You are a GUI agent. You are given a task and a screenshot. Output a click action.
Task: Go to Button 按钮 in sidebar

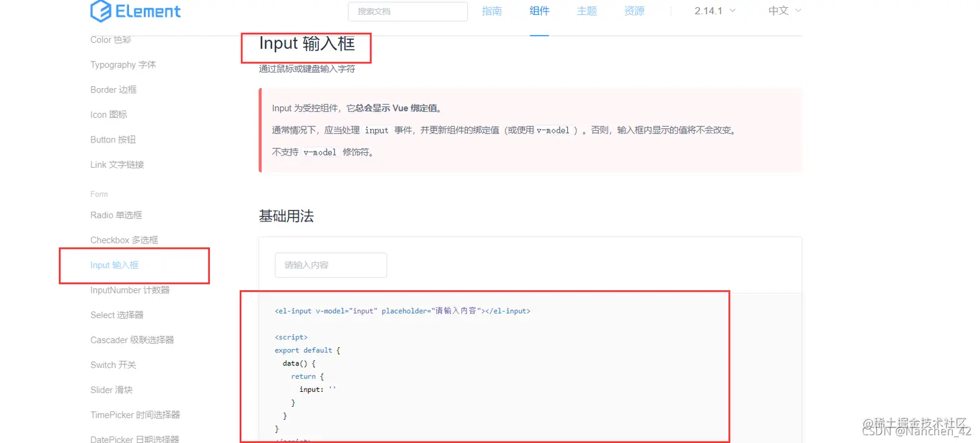pyautogui.click(x=113, y=139)
